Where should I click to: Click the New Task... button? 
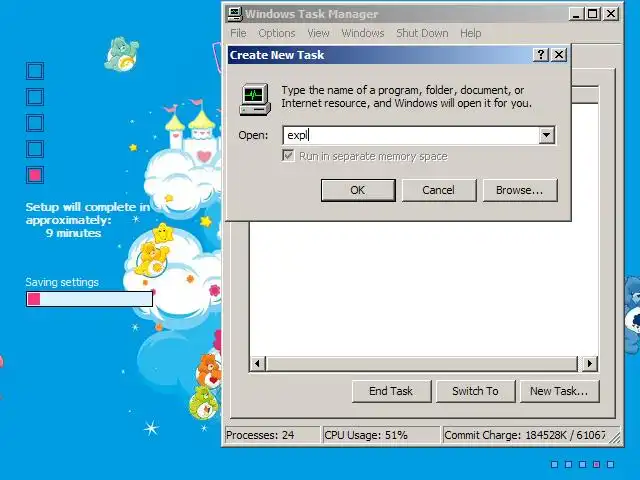pyautogui.click(x=559, y=391)
